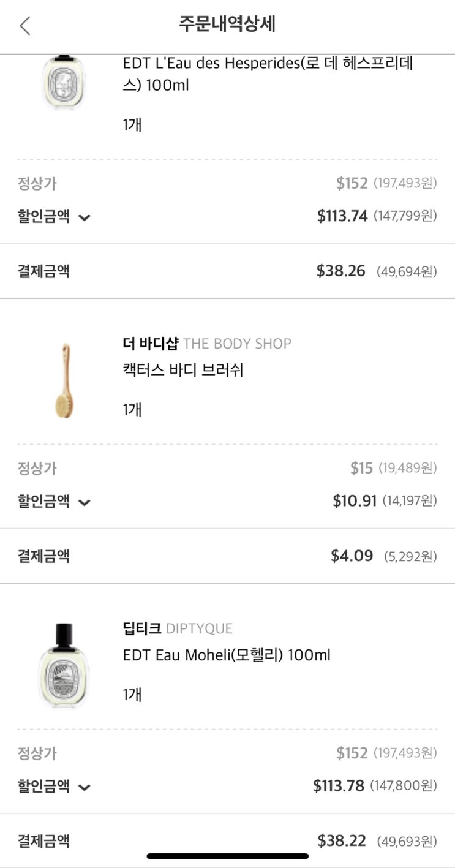
Task: Open the 딥티크 DIPTYQUE brand link
Action: coord(178,628)
